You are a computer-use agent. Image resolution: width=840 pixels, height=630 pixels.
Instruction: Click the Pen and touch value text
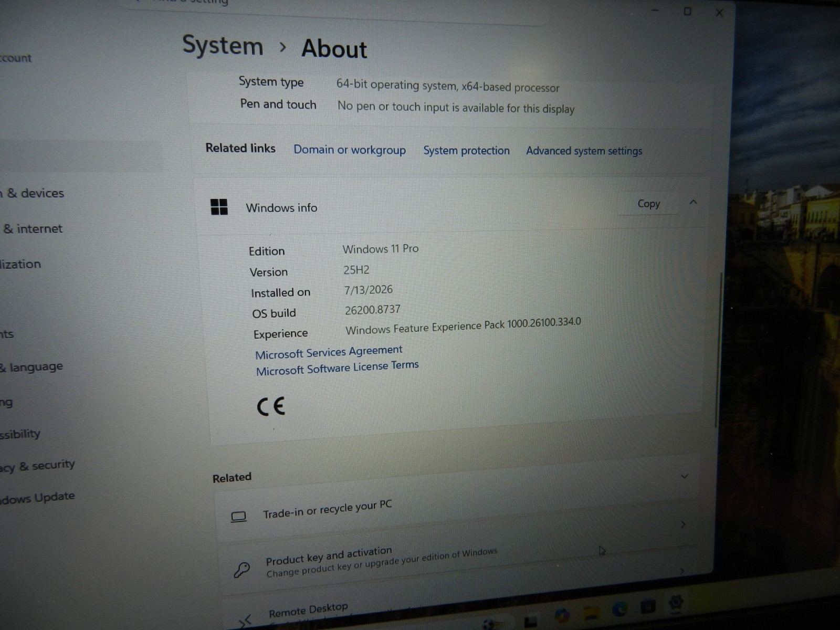coord(456,108)
